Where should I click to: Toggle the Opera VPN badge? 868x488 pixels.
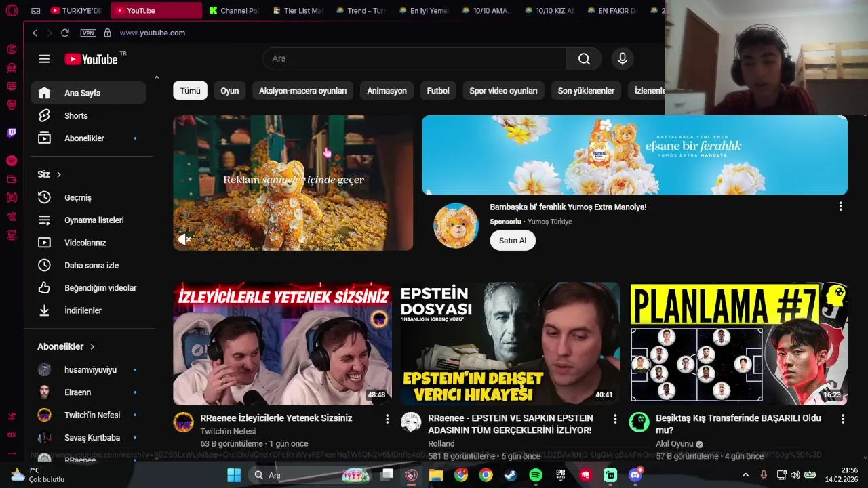tap(88, 33)
